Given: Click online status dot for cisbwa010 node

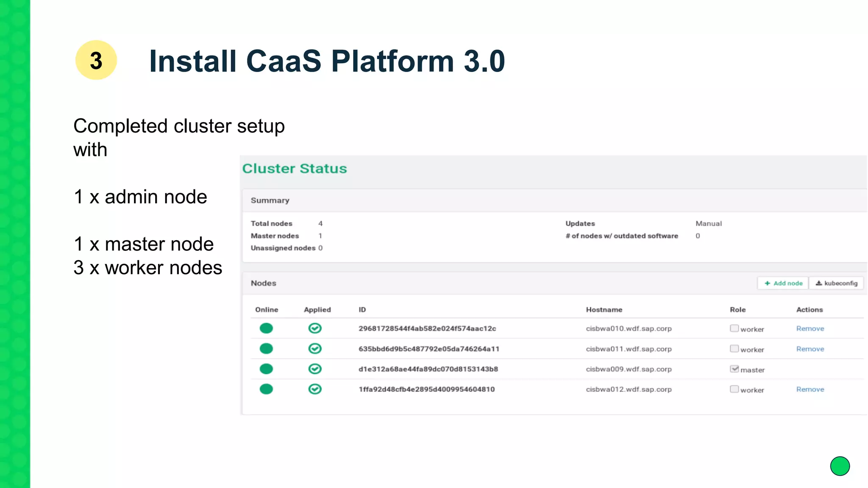Looking at the screenshot, I should [x=266, y=328].
